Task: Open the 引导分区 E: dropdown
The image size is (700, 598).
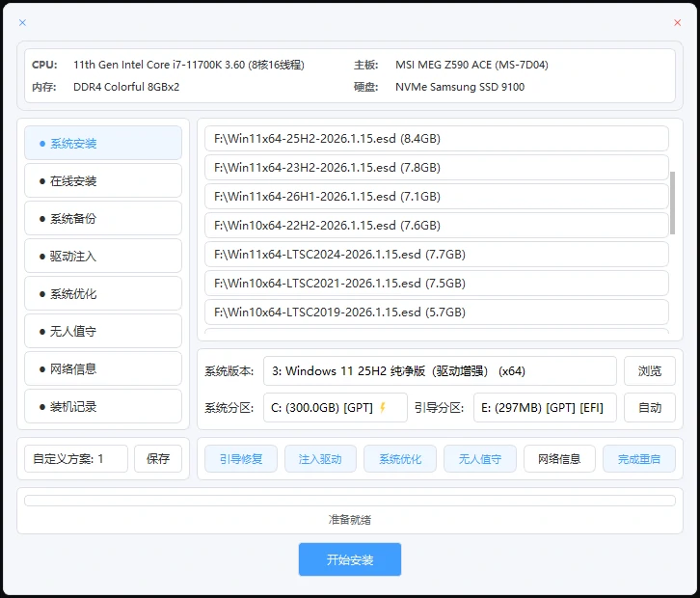Action: tap(545, 407)
